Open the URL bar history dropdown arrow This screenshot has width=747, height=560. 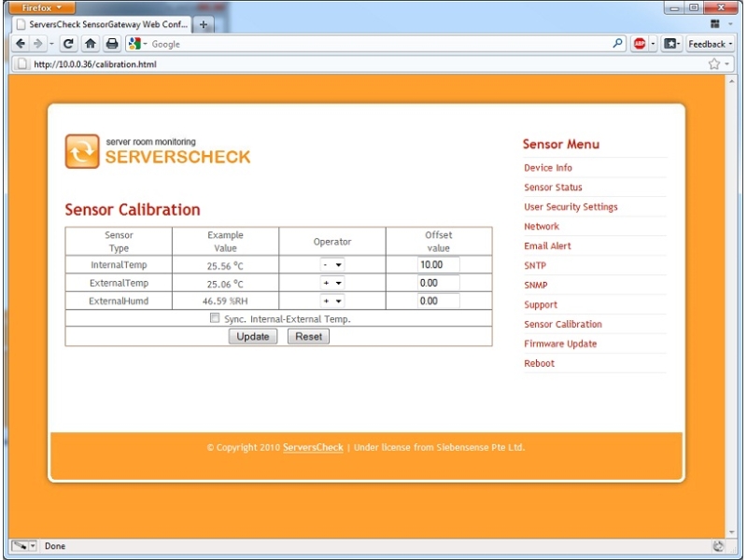click(727, 63)
